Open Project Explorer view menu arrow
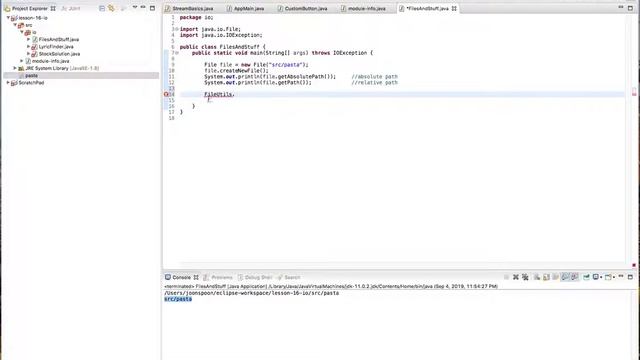640x360 pixels. tap(135, 8)
